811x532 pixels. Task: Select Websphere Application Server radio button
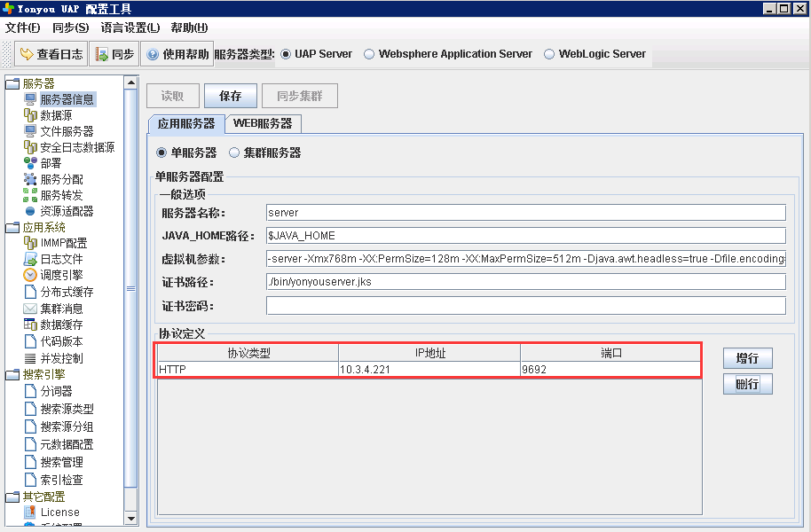click(369, 54)
